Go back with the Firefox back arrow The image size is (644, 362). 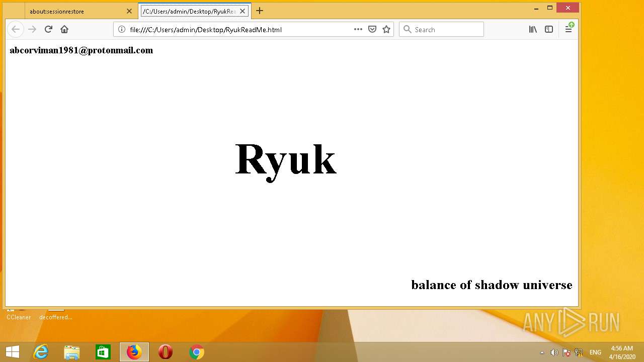click(16, 29)
